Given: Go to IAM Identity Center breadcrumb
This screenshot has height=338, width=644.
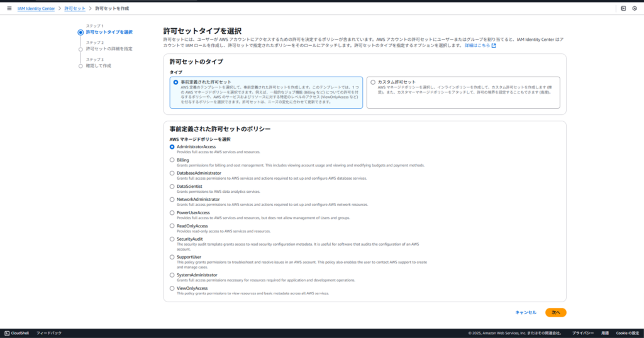Looking at the screenshot, I should pyautogui.click(x=36, y=8).
